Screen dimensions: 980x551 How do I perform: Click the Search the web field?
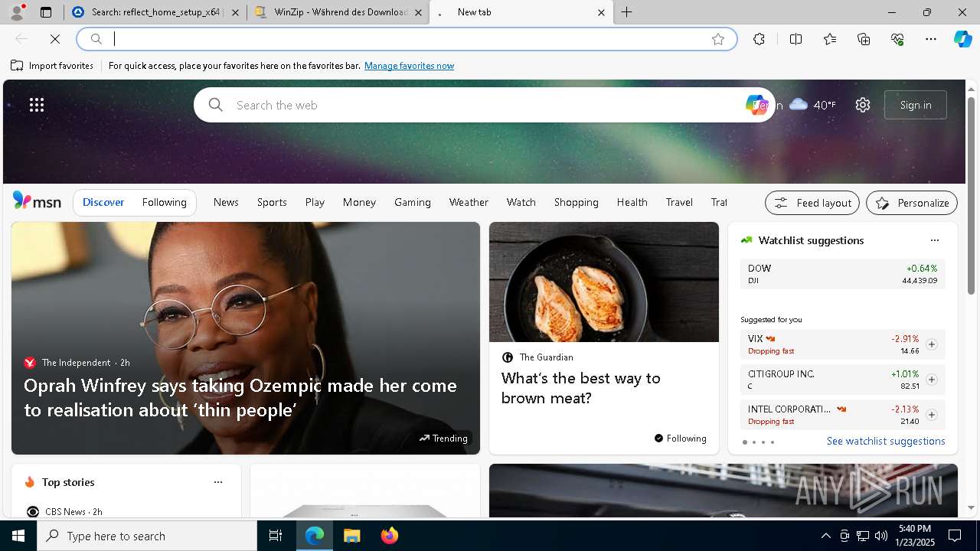pos(482,105)
